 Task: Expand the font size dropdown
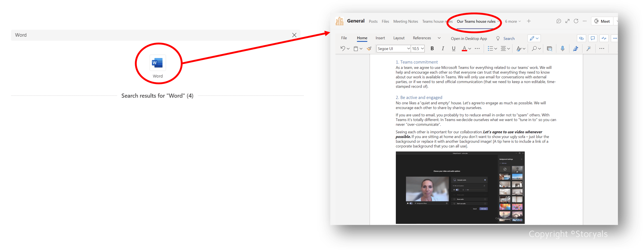tap(422, 48)
